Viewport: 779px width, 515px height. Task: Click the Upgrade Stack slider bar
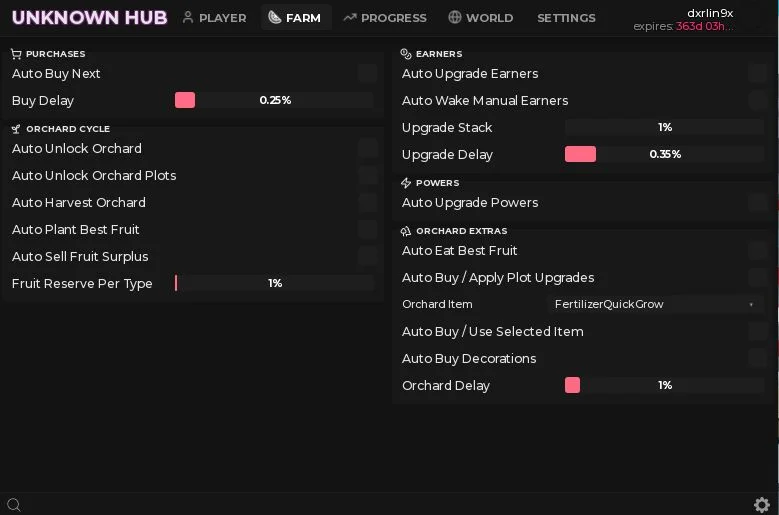[664, 127]
